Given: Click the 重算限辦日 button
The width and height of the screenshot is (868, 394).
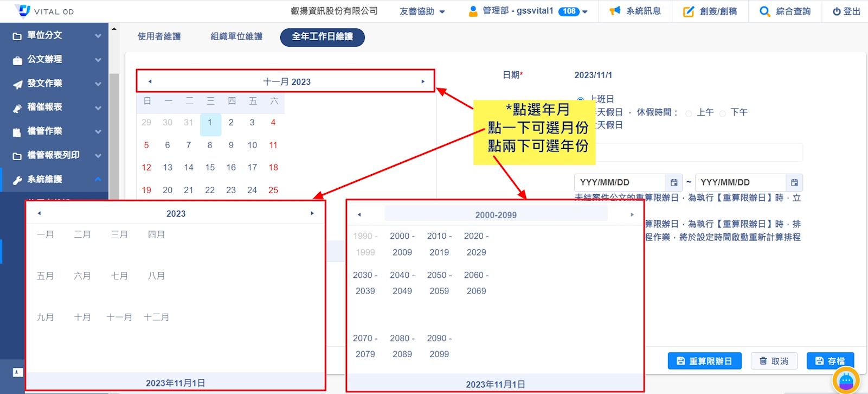Looking at the screenshot, I should click(x=704, y=361).
